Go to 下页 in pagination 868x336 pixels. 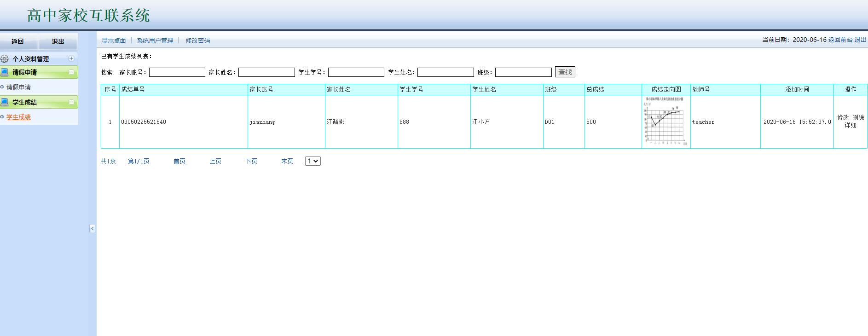[251, 161]
